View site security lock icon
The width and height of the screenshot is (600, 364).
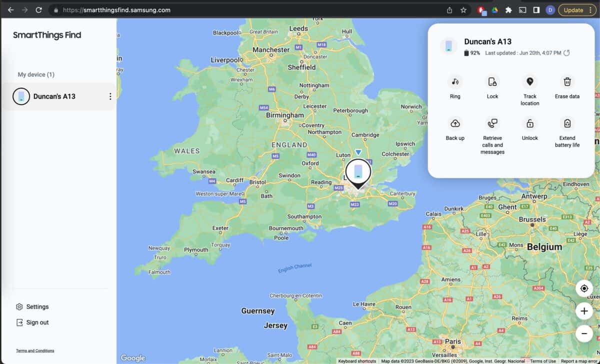[56, 10]
